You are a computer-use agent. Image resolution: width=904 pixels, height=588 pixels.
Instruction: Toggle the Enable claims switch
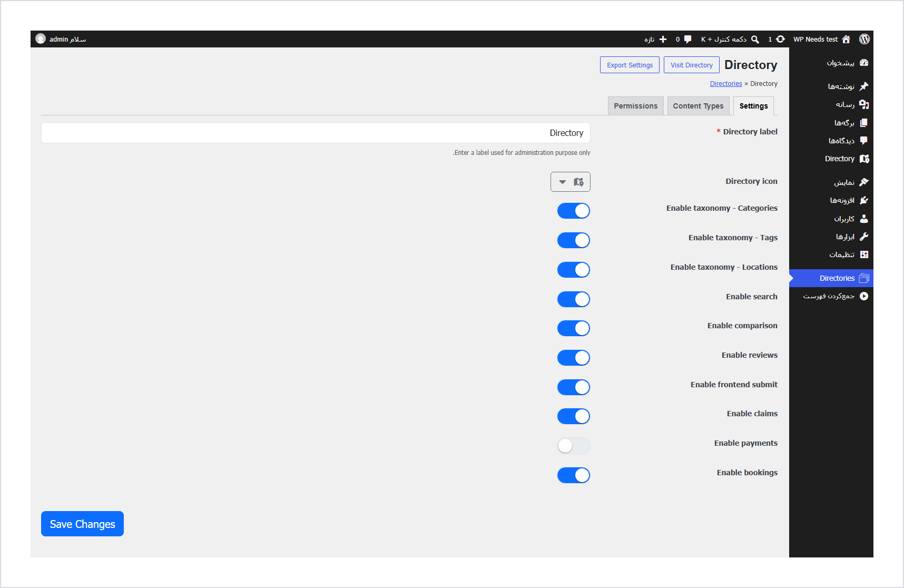tap(574, 416)
